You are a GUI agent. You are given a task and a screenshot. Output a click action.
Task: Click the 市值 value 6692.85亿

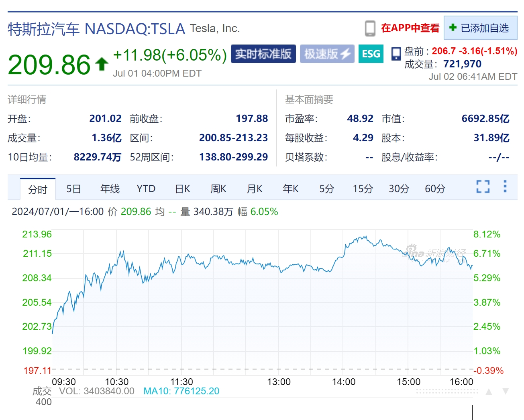tap(485, 119)
